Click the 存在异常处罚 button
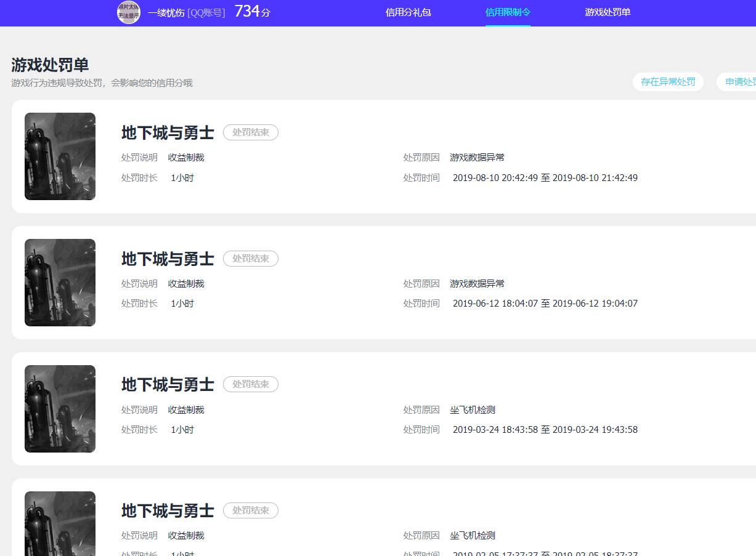Screen dimensions: 756x556 pos(668,81)
